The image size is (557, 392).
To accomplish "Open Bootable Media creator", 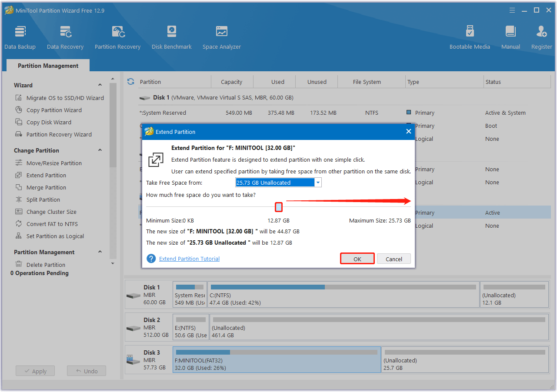I will pos(470,37).
